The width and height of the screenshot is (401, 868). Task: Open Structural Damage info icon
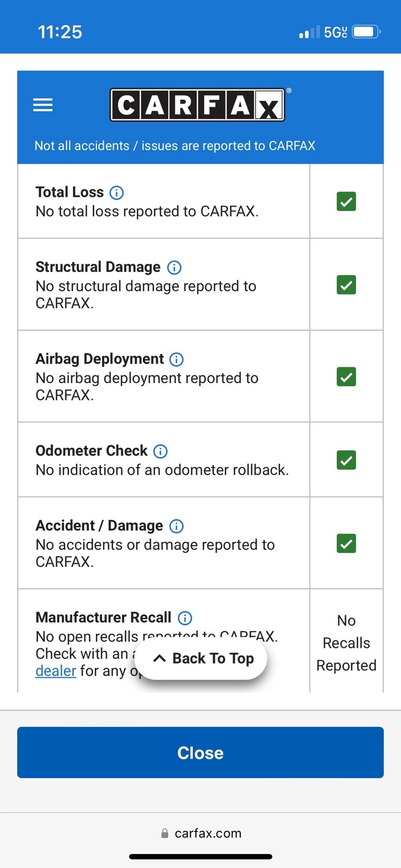coord(174,267)
